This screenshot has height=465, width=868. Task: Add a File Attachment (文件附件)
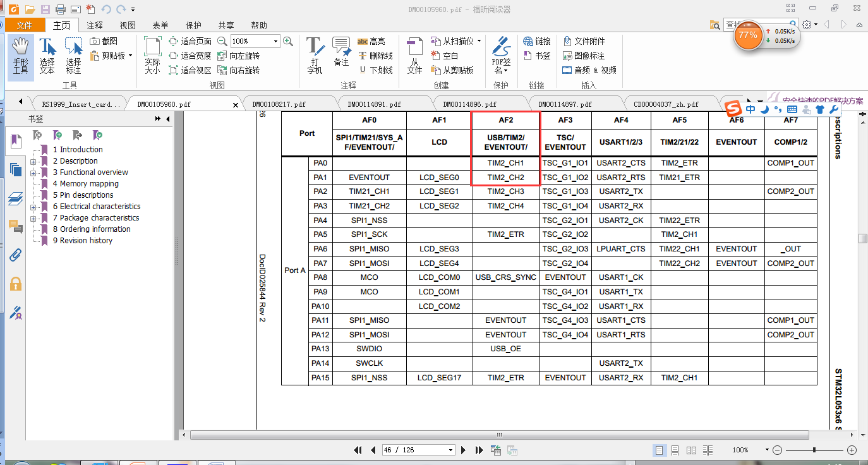click(584, 41)
